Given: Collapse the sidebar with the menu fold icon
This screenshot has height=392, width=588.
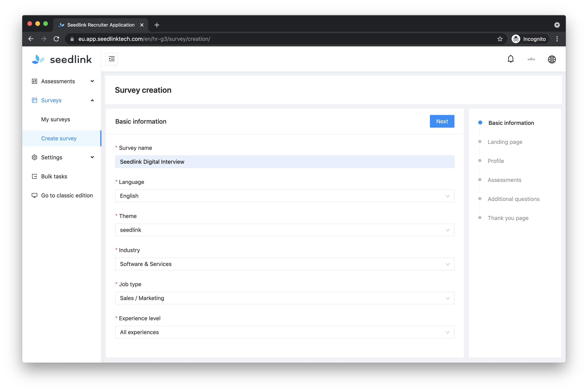Looking at the screenshot, I should (112, 59).
